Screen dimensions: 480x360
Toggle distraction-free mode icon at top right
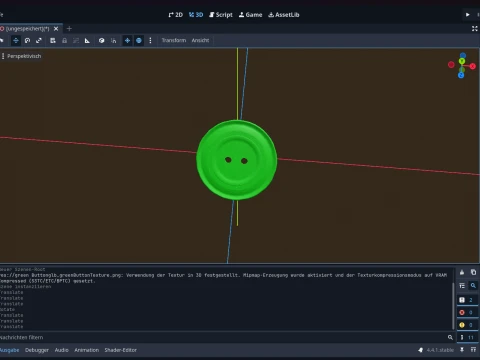pyautogui.click(x=475, y=29)
